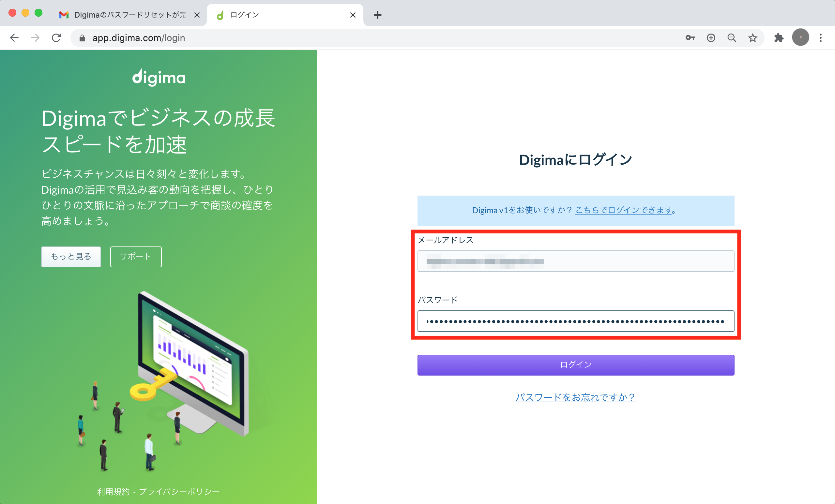Screen dimensions: 835x504
Task: Open the Extensions puzzle icon
Action: (x=779, y=37)
